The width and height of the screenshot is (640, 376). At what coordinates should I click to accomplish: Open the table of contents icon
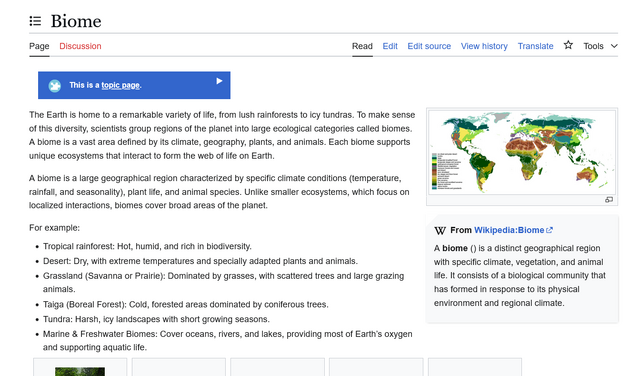click(35, 21)
